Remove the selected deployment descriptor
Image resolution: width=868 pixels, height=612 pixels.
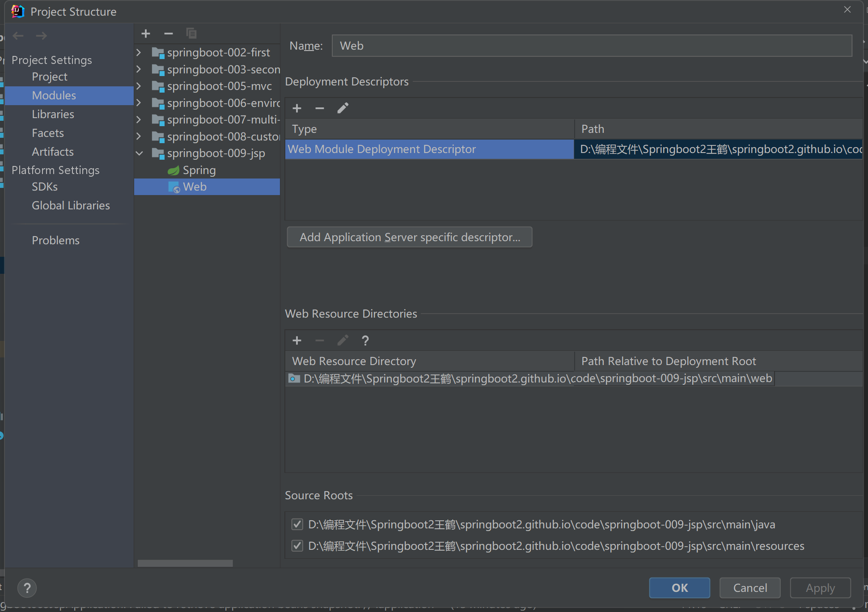tap(320, 108)
